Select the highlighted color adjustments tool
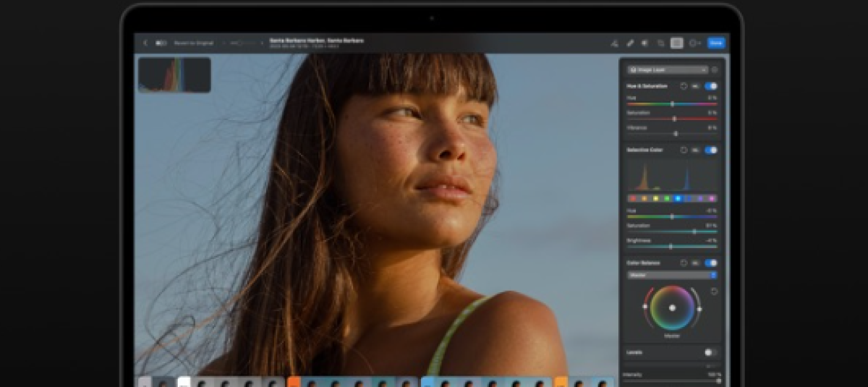 (x=676, y=43)
